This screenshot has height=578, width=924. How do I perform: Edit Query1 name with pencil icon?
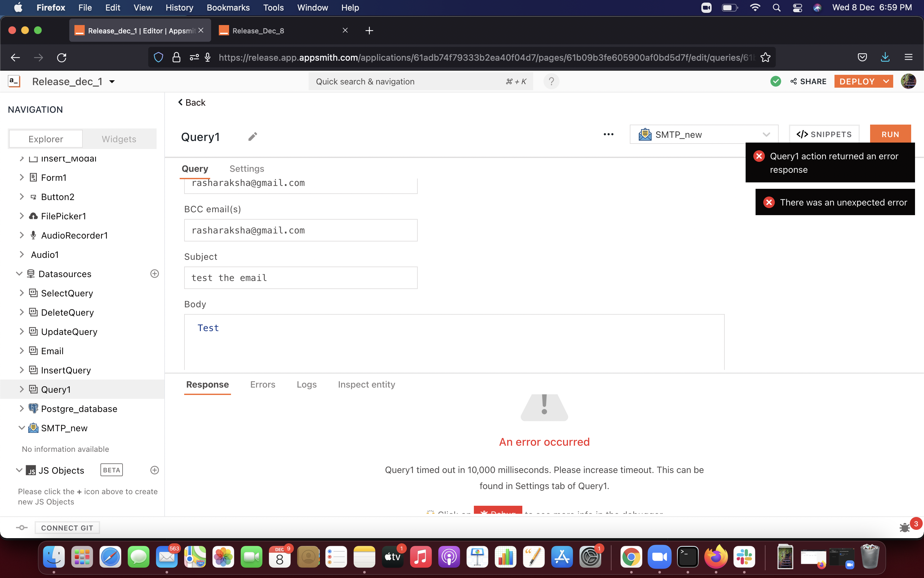click(252, 136)
